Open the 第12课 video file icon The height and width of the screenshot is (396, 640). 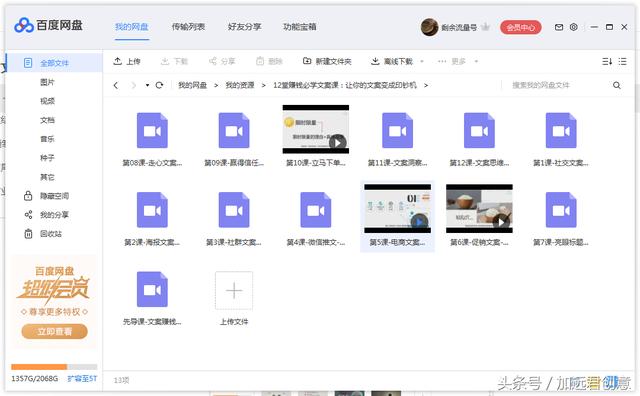click(x=479, y=130)
